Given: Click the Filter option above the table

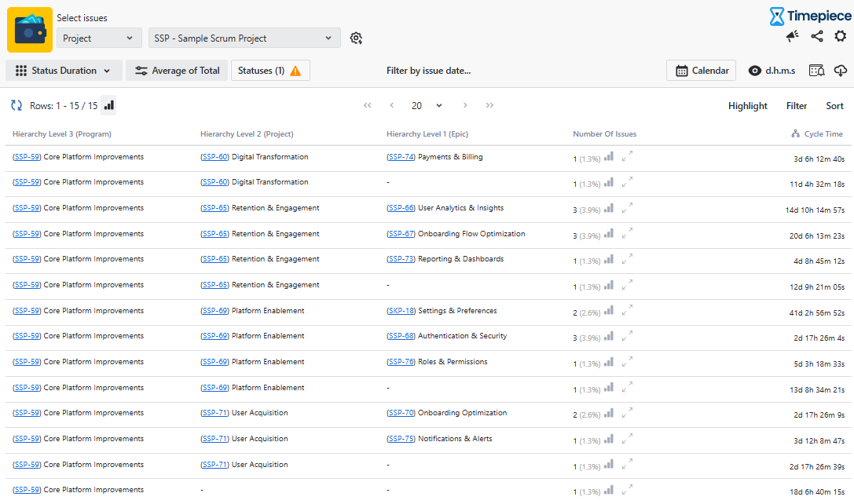Looking at the screenshot, I should coord(797,106).
